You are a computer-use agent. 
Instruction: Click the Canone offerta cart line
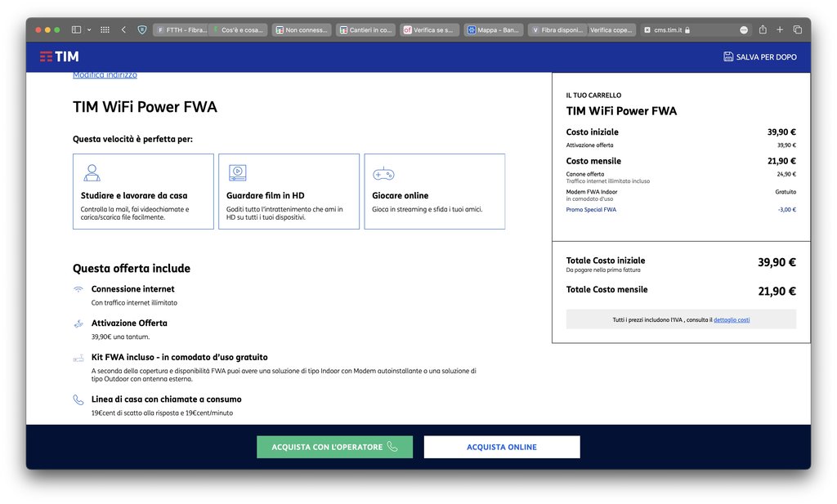[x=681, y=174]
